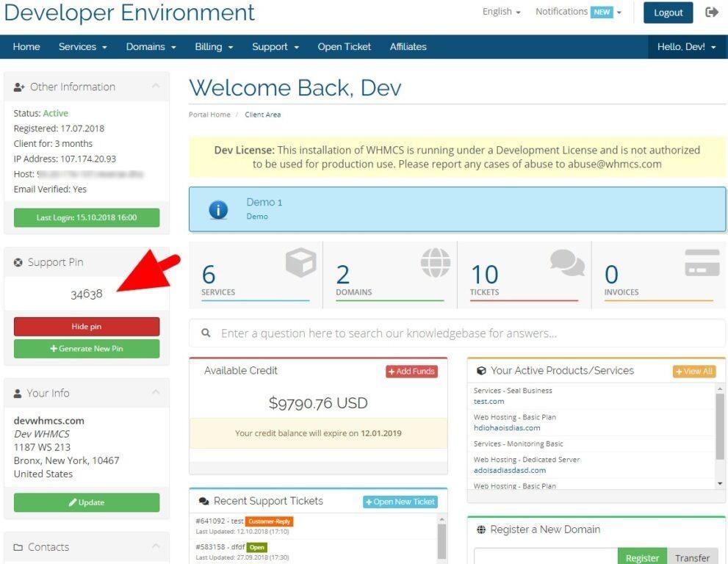This screenshot has width=728, height=564.
Task: Switch to the domain Transfer option
Action: (692, 557)
